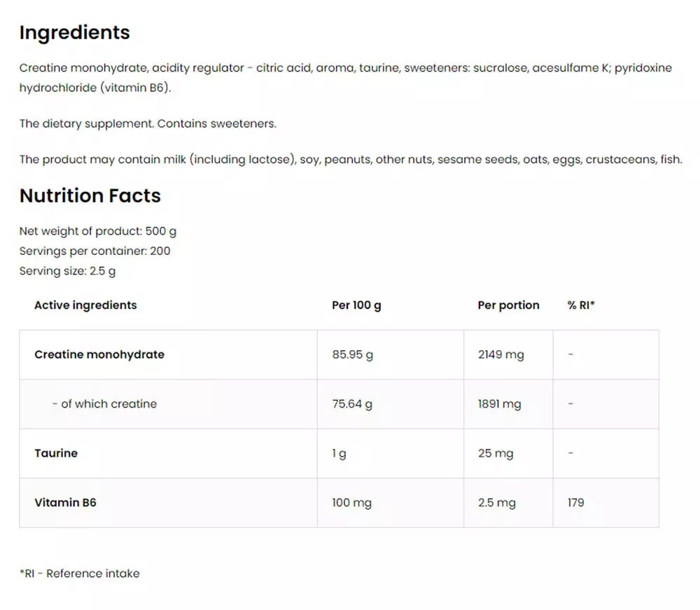Click the 'Creatine monohydrate' row label
Viewport: 700px width, 610px height.
pos(99,355)
